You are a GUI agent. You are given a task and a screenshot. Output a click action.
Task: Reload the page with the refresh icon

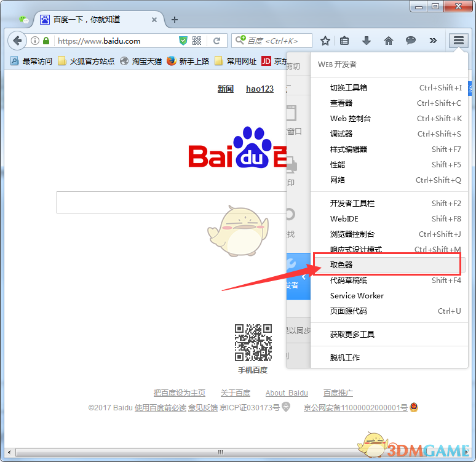pos(216,41)
